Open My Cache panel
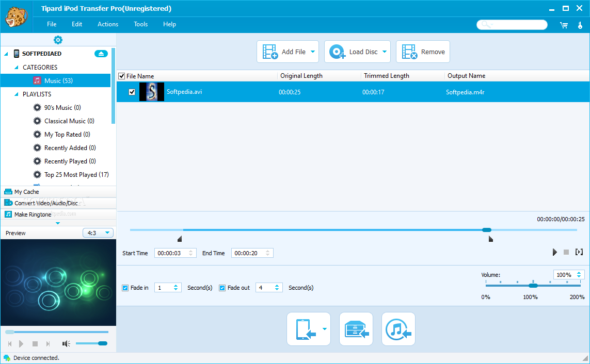The image size is (590, 364). tap(58, 192)
